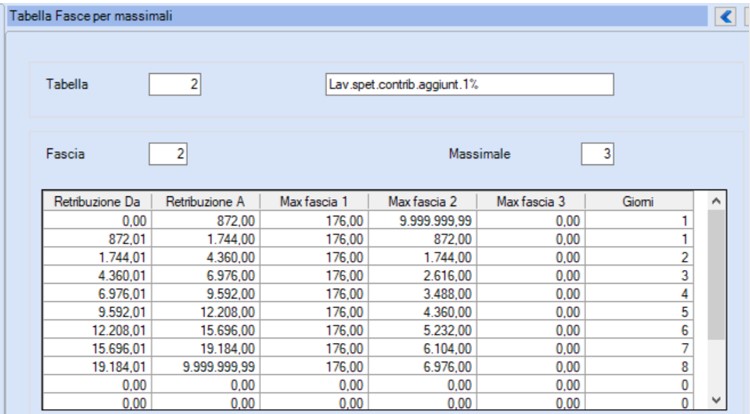Select the Max fascia 2 cell 2.616,00

pos(422,275)
